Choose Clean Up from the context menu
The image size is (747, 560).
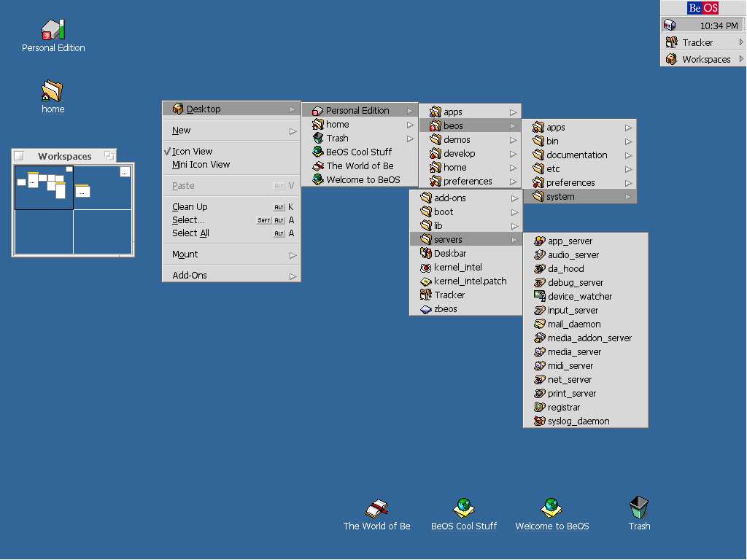(231, 206)
